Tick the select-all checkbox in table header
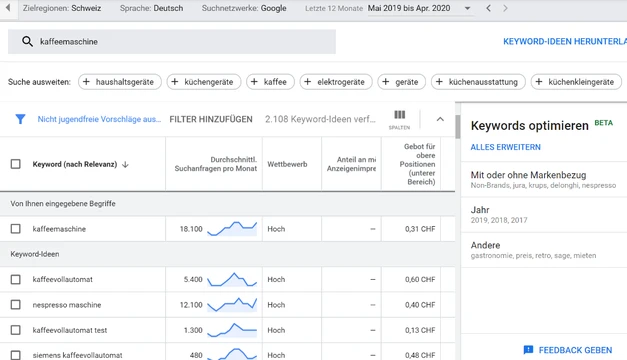Image resolution: width=627 pixels, height=360 pixels. tap(16, 164)
